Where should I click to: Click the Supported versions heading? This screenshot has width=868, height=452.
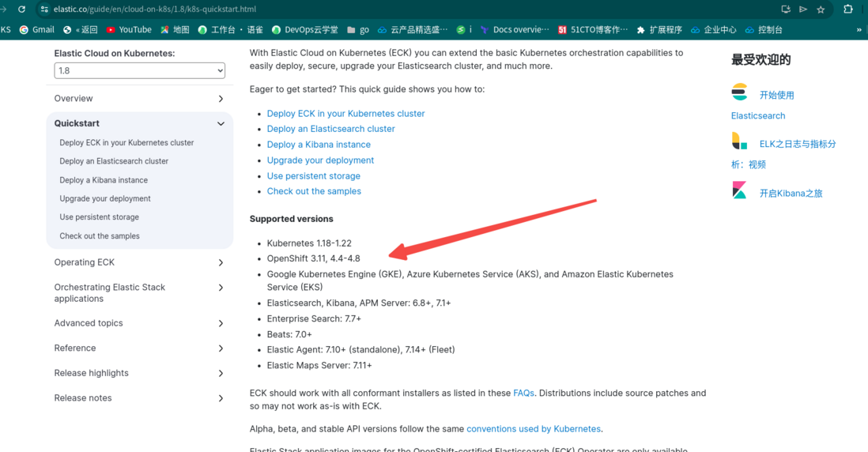coord(291,219)
